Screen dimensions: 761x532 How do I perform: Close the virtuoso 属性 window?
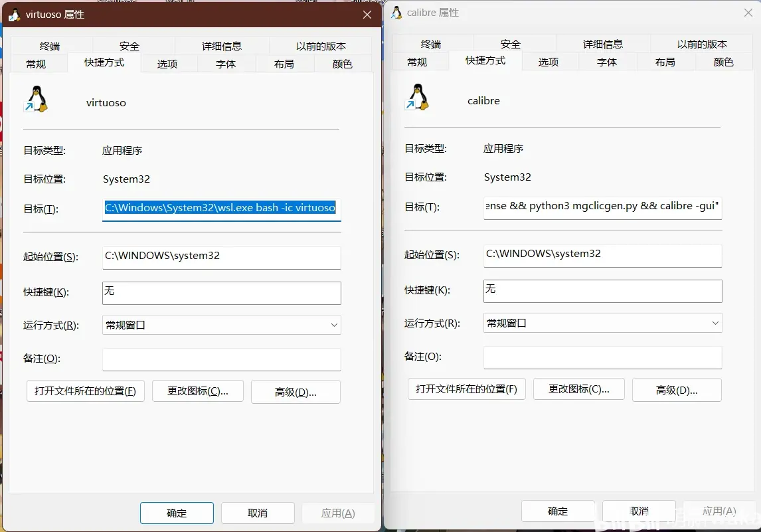367,15
